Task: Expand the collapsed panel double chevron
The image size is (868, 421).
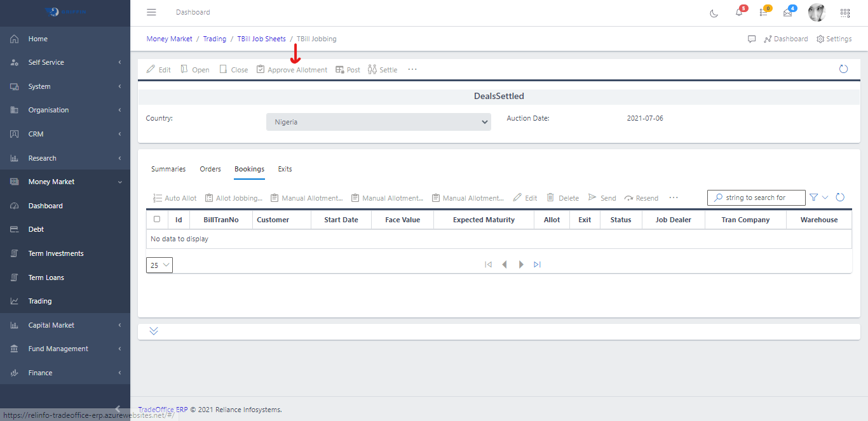Action: click(x=154, y=331)
